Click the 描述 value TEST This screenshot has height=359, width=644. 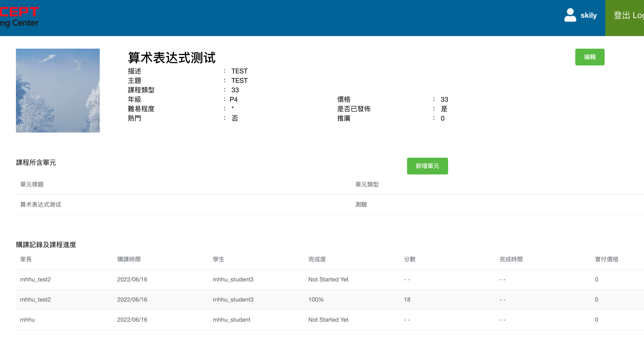tap(239, 71)
